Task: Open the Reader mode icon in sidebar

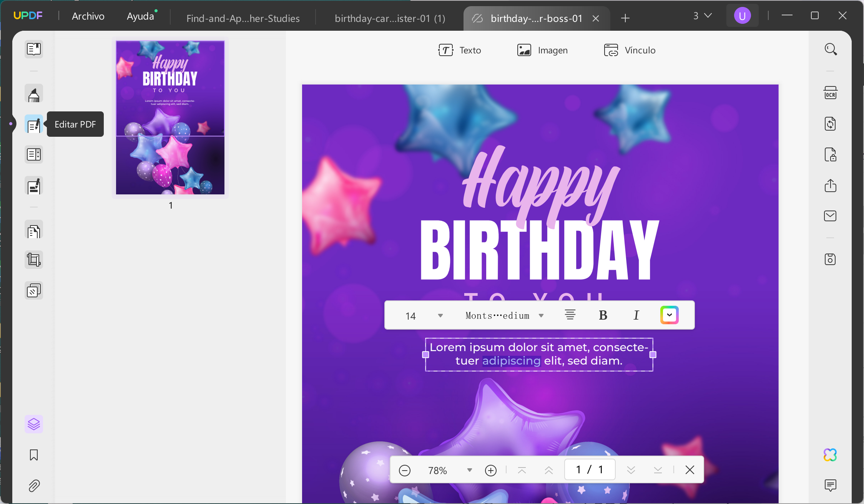Action: click(x=34, y=49)
